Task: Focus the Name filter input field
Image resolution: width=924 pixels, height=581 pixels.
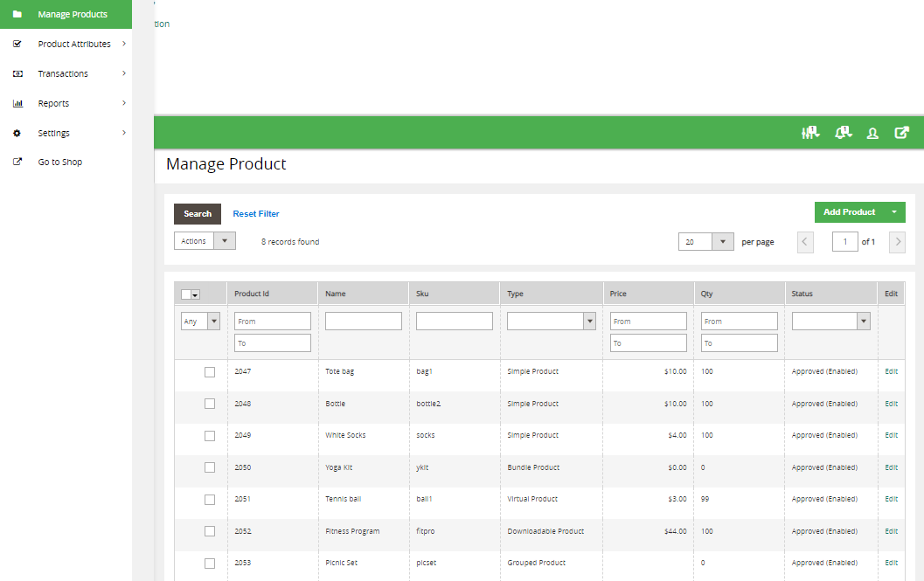Action: pyautogui.click(x=364, y=322)
